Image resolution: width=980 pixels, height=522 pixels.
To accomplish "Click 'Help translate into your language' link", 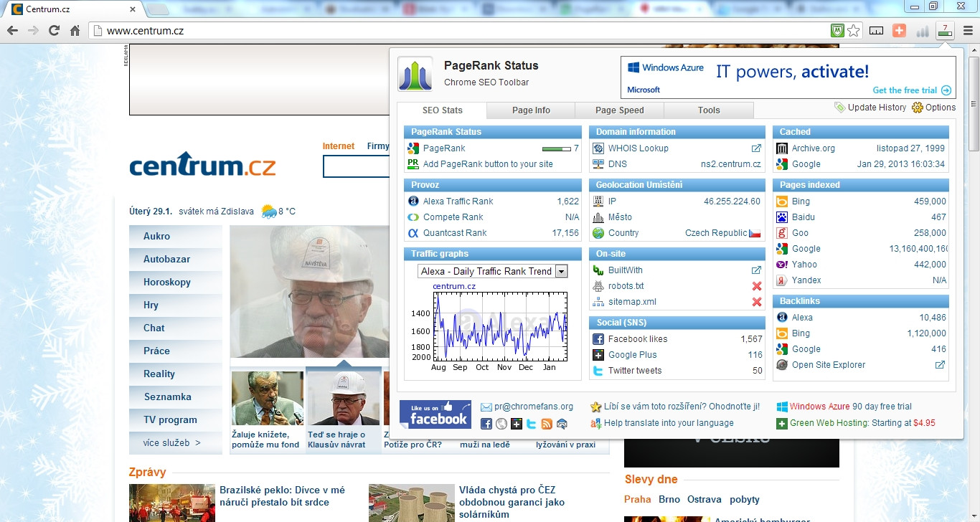I will (x=669, y=423).
